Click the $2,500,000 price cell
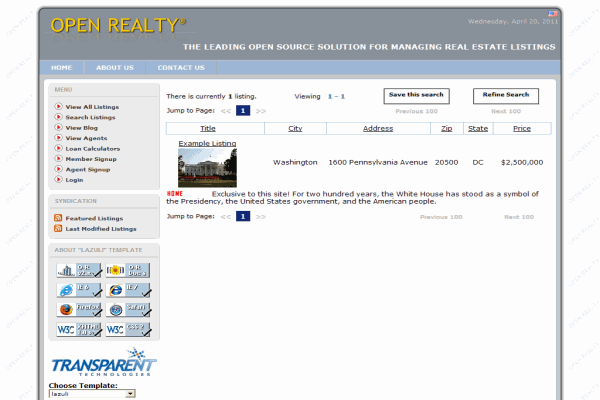The height and width of the screenshot is (400, 600). click(x=522, y=162)
